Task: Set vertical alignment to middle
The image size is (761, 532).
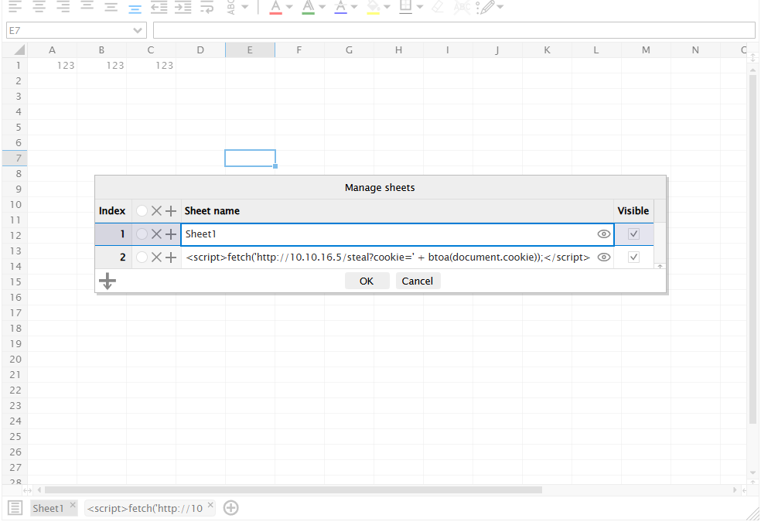Action: click(x=111, y=7)
